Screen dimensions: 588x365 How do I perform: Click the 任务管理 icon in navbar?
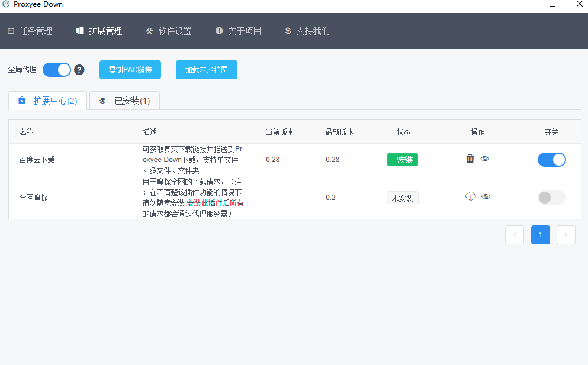coord(11,31)
